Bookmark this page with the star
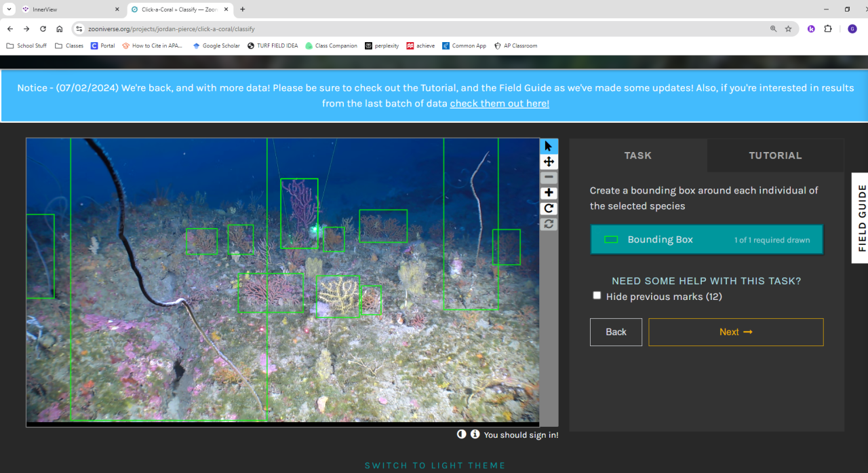Viewport: 868px width, 473px height. [x=789, y=29]
